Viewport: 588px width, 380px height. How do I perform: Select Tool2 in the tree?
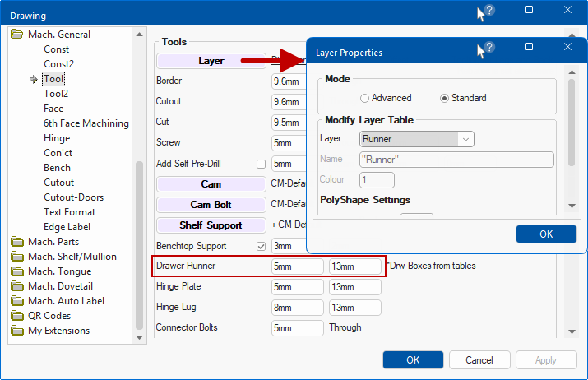55,94
